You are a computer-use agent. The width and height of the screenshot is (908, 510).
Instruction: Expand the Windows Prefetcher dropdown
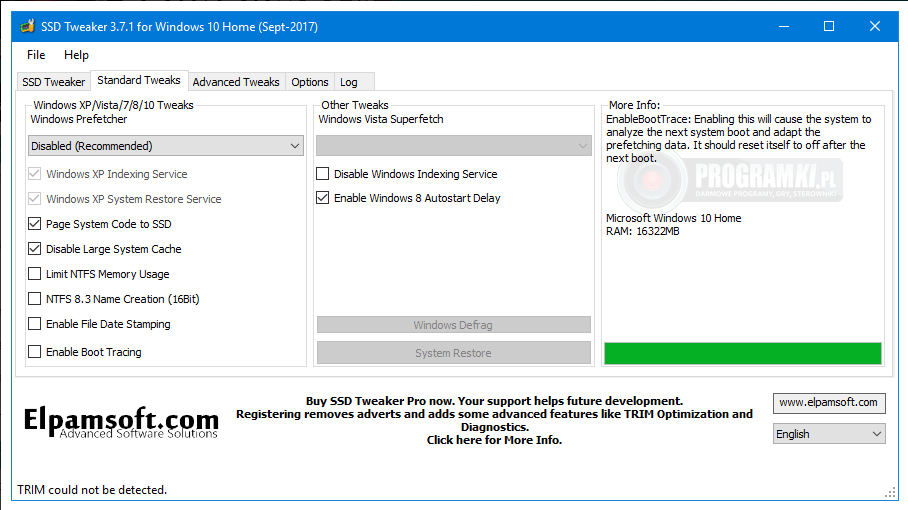pyautogui.click(x=166, y=146)
